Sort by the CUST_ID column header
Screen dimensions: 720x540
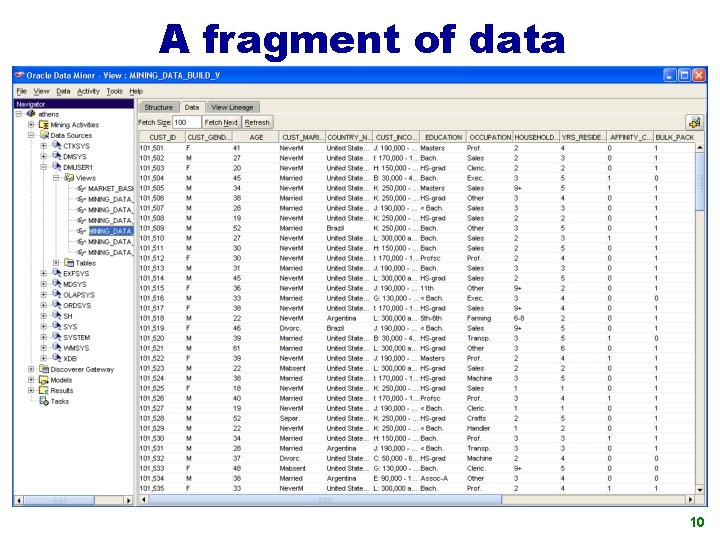(163, 137)
